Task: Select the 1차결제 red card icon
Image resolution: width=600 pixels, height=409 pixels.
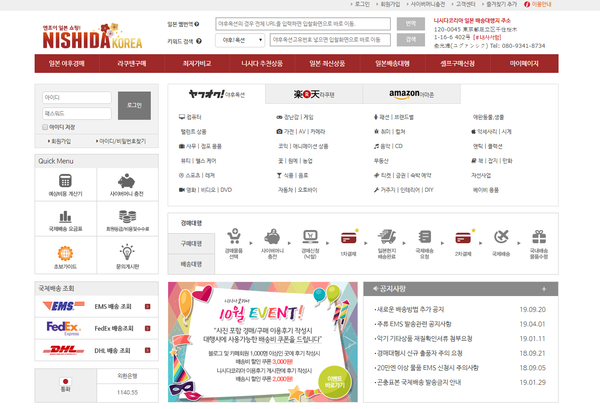Action: (349, 238)
